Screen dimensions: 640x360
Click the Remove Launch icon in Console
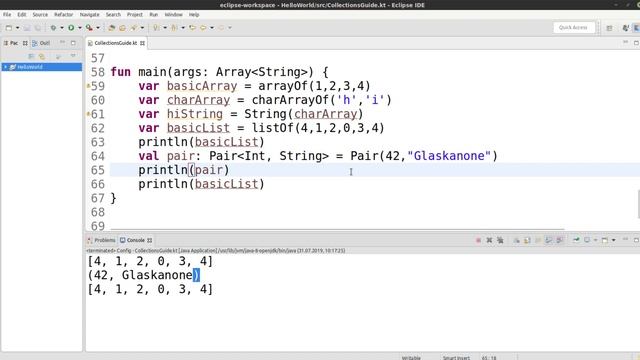489,240
